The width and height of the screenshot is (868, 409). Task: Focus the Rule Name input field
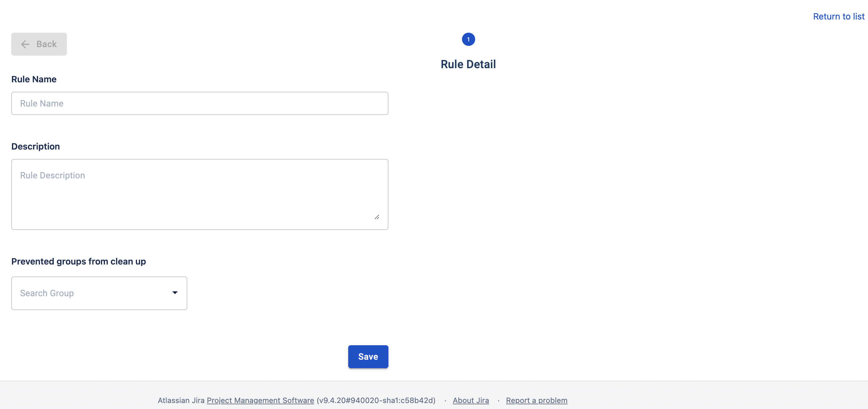click(x=200, y=103)
